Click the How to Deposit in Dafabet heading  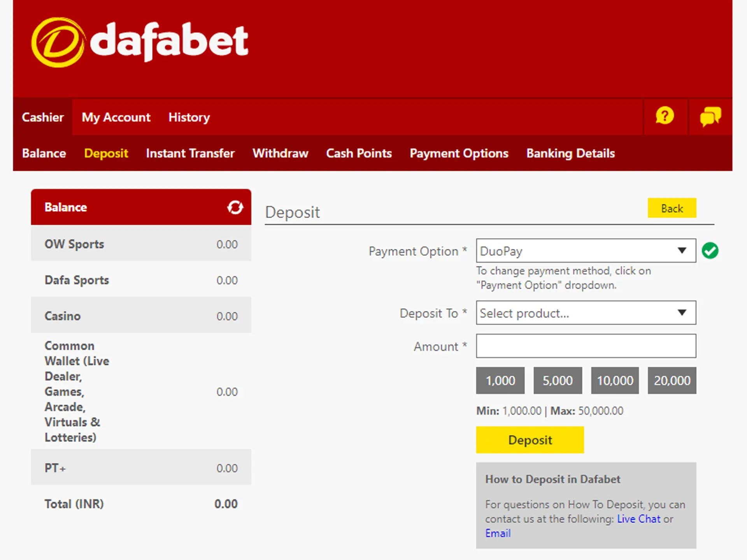coord(552,479)
